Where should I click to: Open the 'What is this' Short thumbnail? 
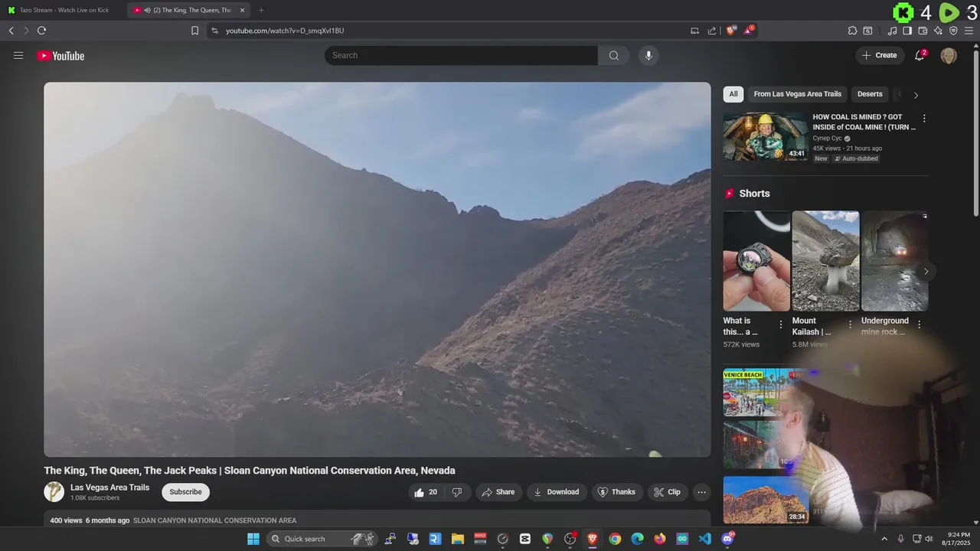(x=756, y=261)
